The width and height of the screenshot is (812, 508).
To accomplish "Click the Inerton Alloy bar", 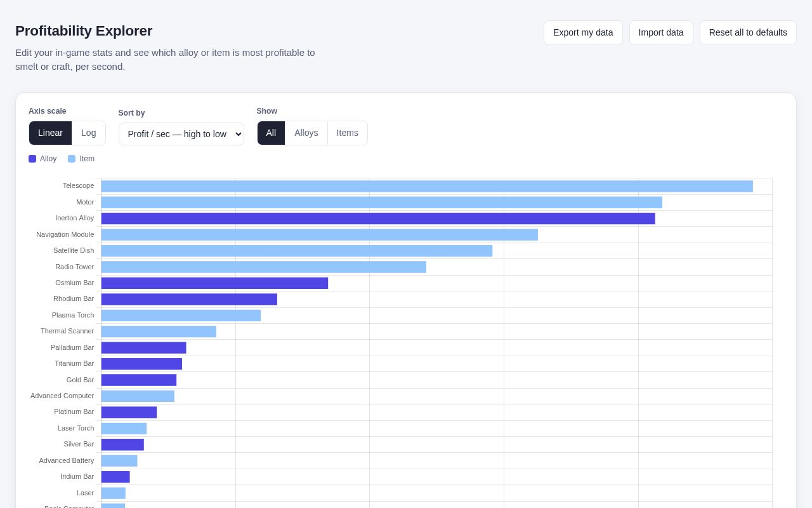I will (378, 218).
